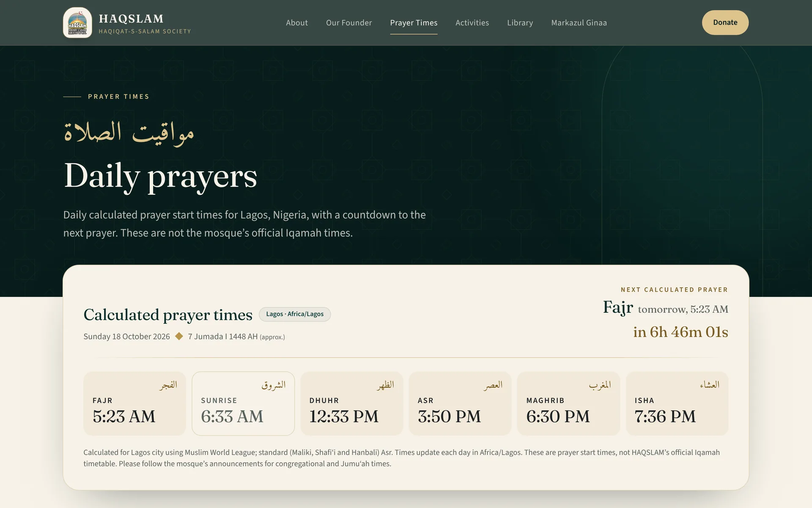Viewport: 812px width, 508px height.
Task: Open the Activities section
Action: [472, 23]
